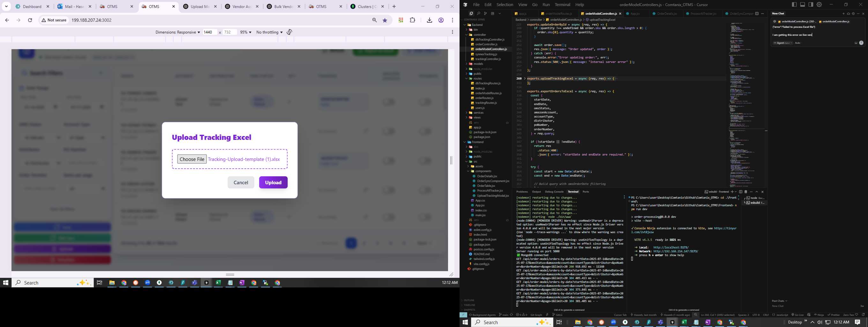Viewport: 868px width, 327px height.
Task: Kill terminal with trash icon
Action: [x=745, y=192]
